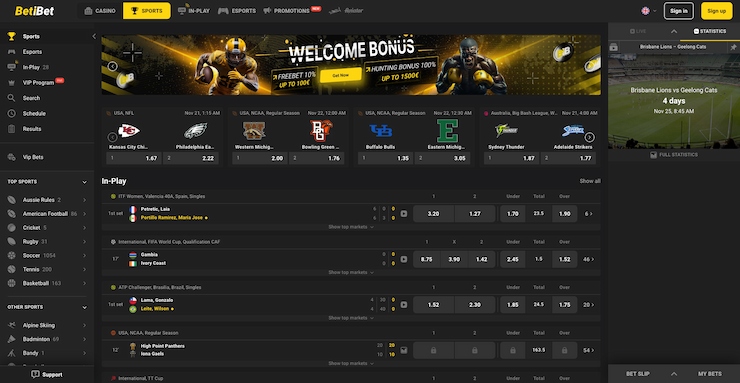
Task: Click the pin icon beside Brisbane Lions match
Action: point(733,47)
